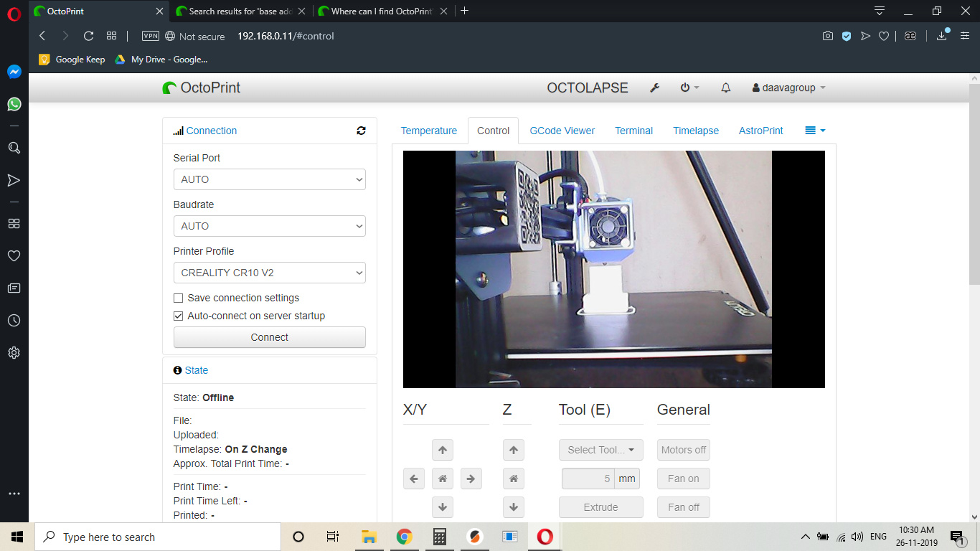Open the Select Tool dropdown

click(600, 450)
